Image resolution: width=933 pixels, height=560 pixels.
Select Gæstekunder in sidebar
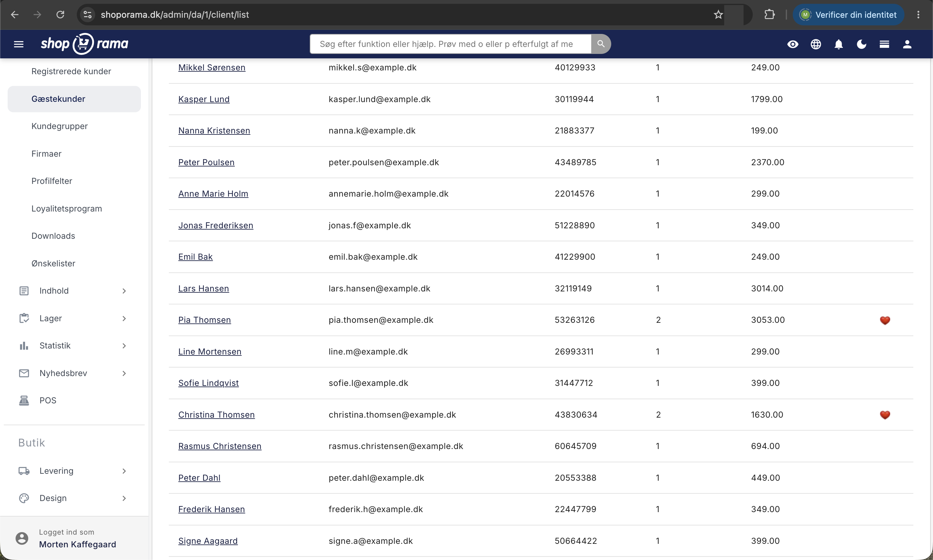[74, 99]
